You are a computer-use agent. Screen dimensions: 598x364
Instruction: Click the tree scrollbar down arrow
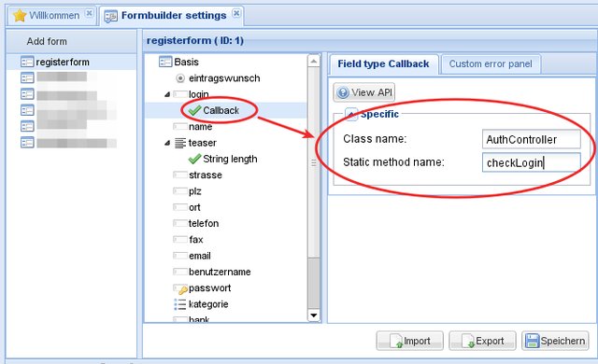314,315
